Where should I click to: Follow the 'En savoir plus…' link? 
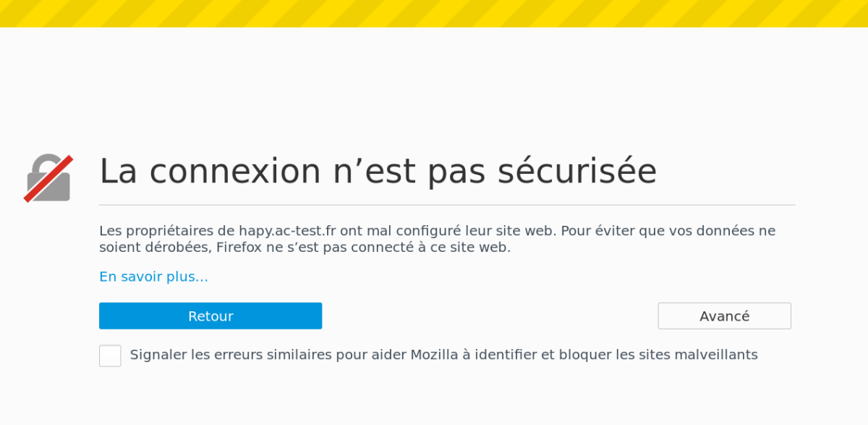153,277
